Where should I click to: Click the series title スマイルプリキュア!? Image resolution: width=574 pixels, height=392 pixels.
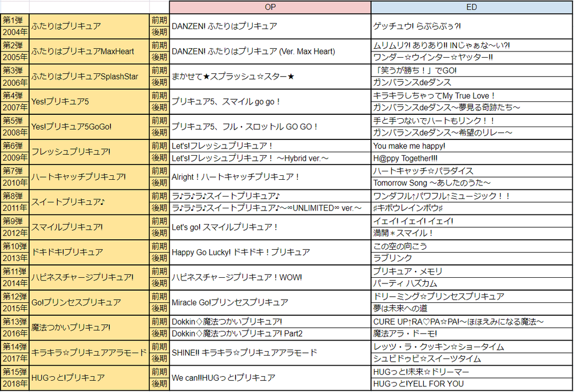[x=89, y=227]
